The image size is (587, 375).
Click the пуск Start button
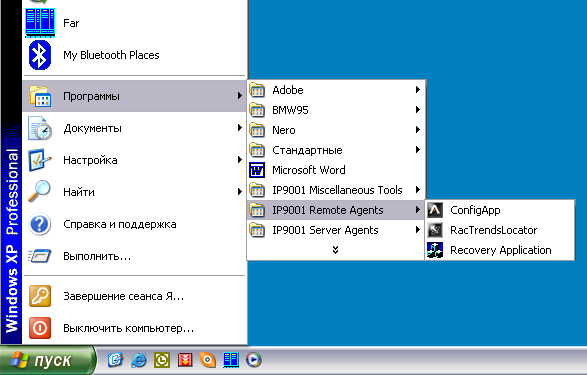pyautogui.click(x=48, y=360)
